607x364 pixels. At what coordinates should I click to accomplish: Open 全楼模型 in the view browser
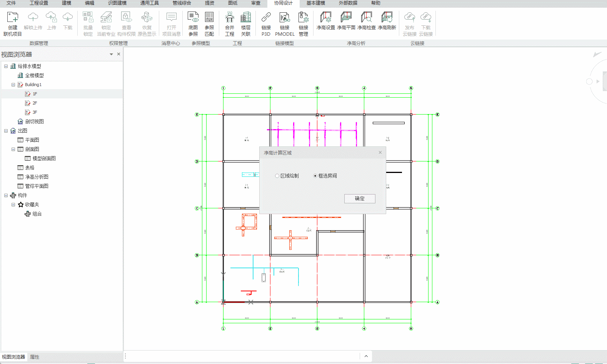pyautogui.click(x=34, y=75)
